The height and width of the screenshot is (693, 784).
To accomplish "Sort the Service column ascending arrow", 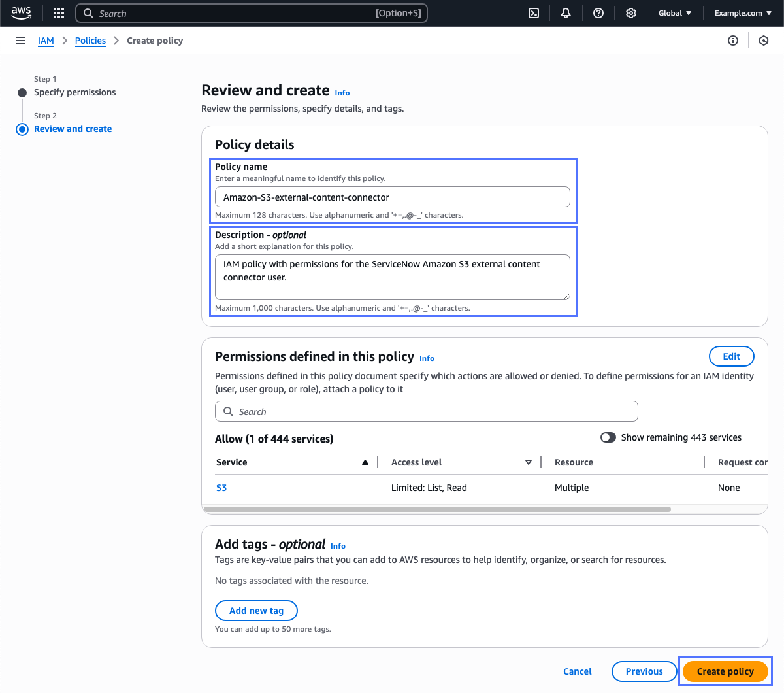I will click(365, 462).
